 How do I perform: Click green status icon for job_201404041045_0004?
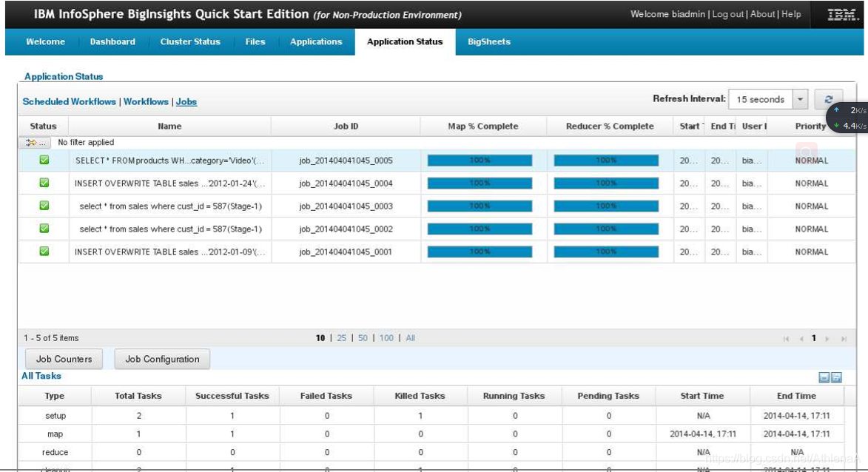pyautogui.click(x=44, y=183)
